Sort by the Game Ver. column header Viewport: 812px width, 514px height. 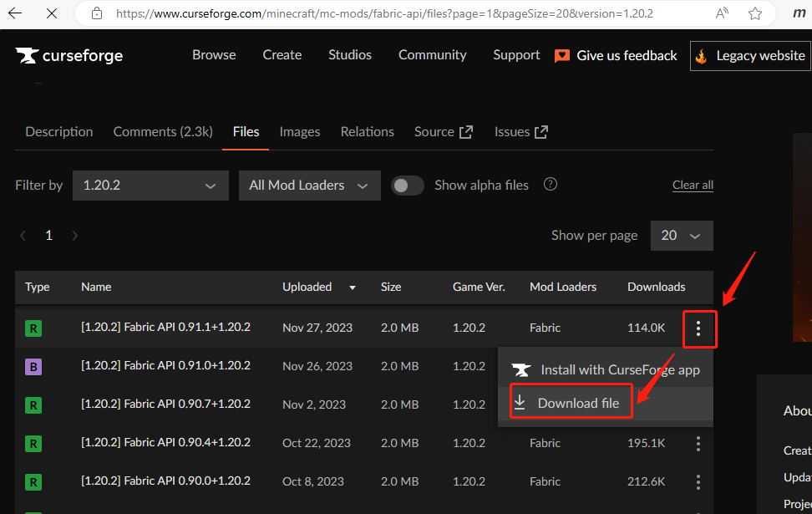(479, 287)
